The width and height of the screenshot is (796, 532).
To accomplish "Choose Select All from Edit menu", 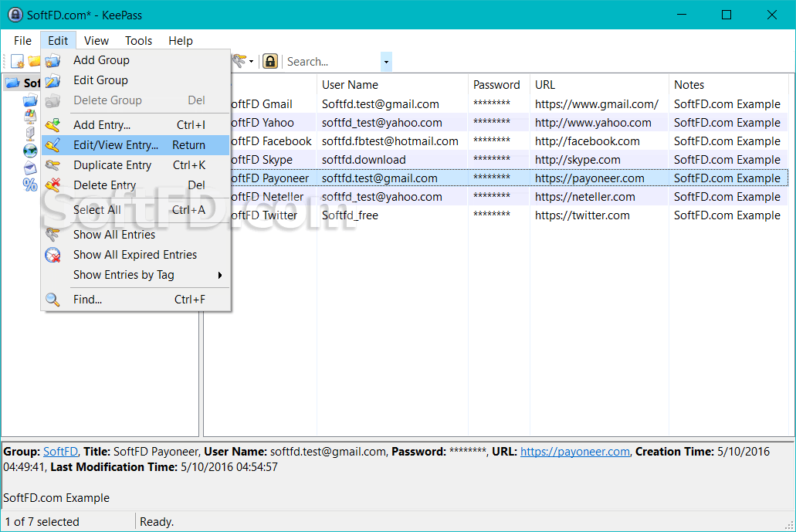I will point(136,210).
